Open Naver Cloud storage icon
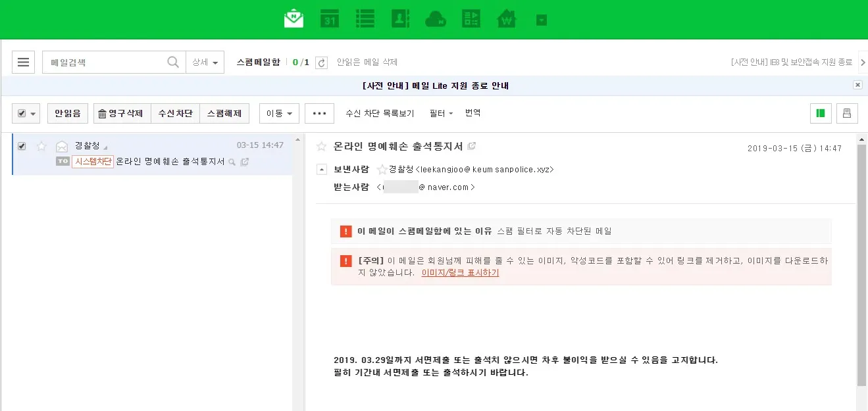Image resolution: width=868 pixels, height=411 pixels. (x=435, y=18)
